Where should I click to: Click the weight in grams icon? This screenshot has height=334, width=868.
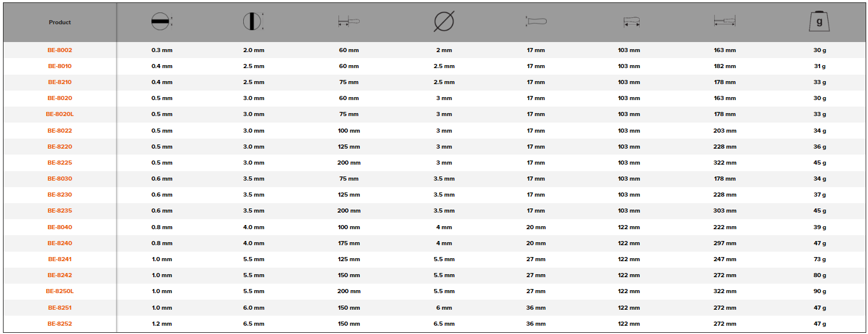[x=819, y=21]
